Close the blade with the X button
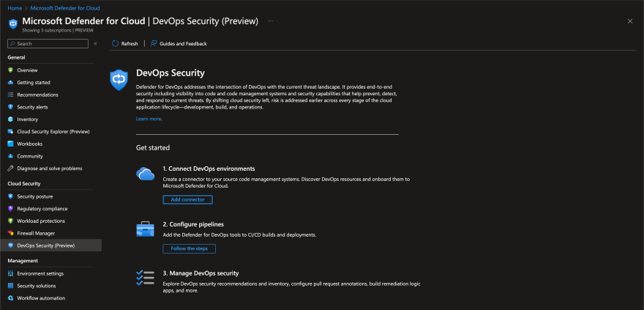The image size is (644, 310). tap(630, 21)
